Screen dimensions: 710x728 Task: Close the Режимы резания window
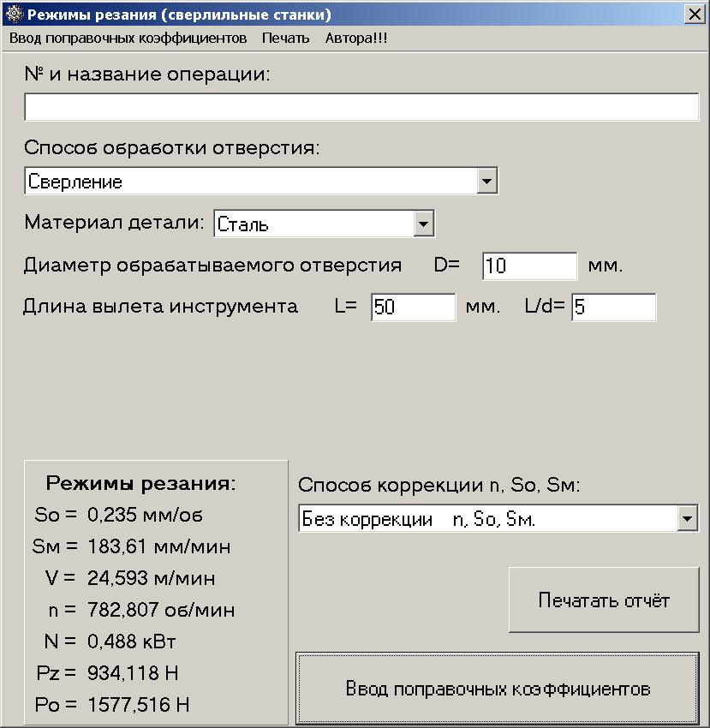coord(694,15)
